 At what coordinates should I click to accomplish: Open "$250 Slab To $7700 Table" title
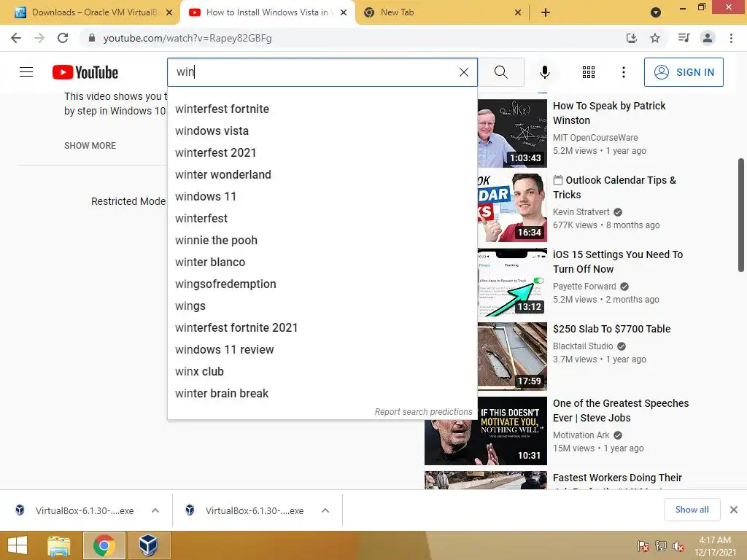pos(611,329)
